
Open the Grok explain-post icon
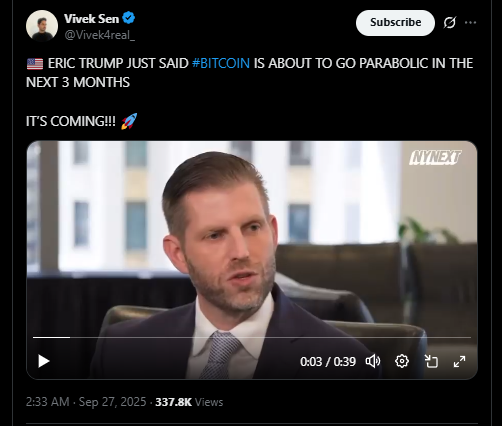[x=449, y=23]
